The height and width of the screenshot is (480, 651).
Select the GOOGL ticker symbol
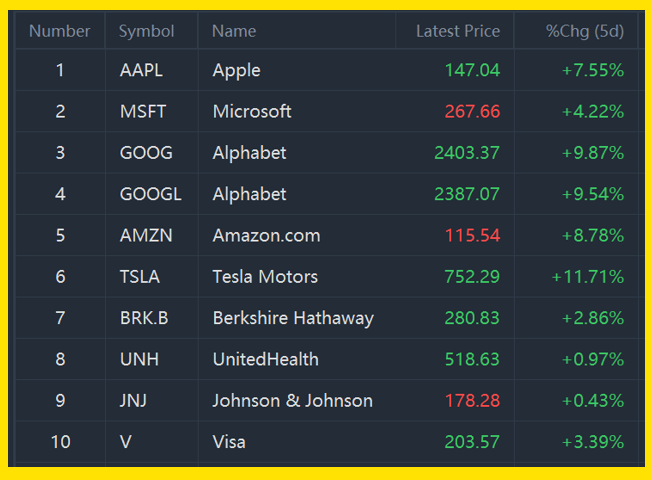(149, 194)
